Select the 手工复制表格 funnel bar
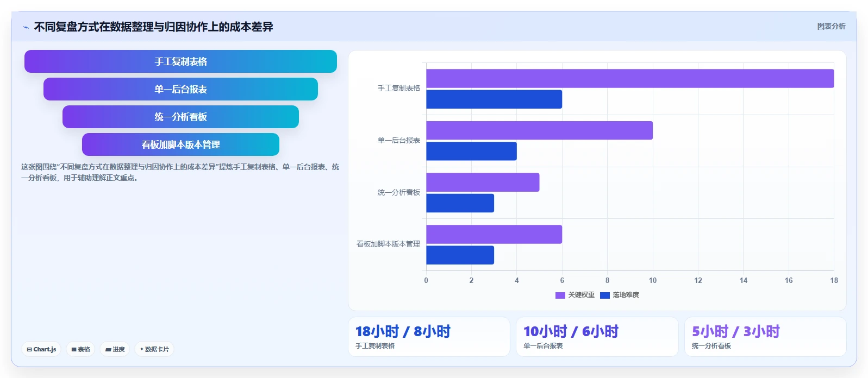868x378 pixels. click(180, 61)
